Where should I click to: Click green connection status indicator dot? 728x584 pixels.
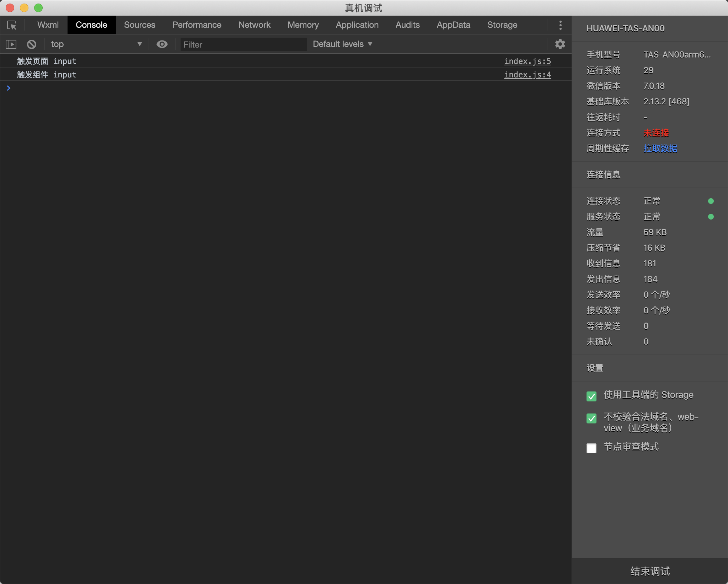tap(711, 201)
